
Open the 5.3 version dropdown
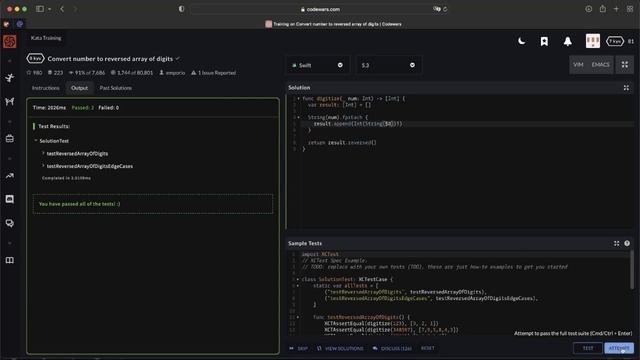point(388,65)
